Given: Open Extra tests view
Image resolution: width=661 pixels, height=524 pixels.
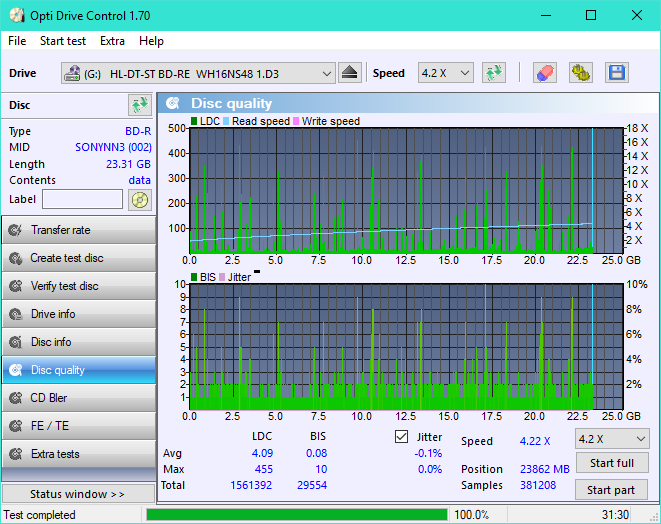Looking at the screenshot, I should [79, 454].
